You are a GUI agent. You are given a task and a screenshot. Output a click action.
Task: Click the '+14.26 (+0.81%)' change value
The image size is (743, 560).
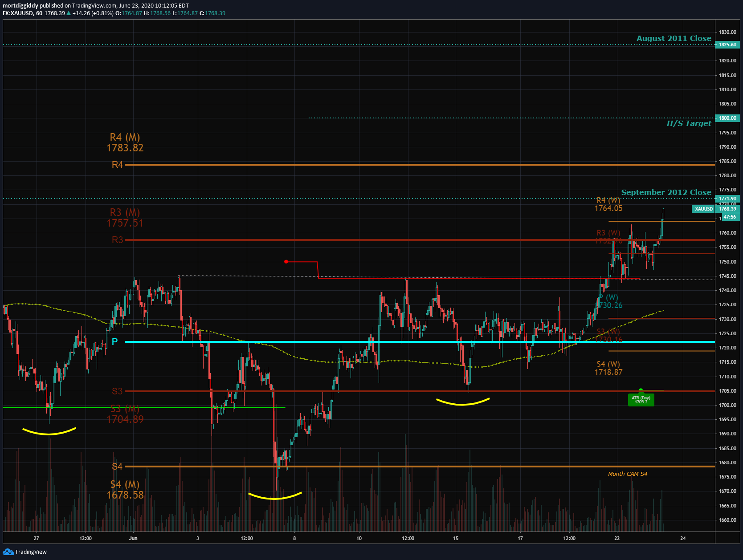[x=93, y=13]
